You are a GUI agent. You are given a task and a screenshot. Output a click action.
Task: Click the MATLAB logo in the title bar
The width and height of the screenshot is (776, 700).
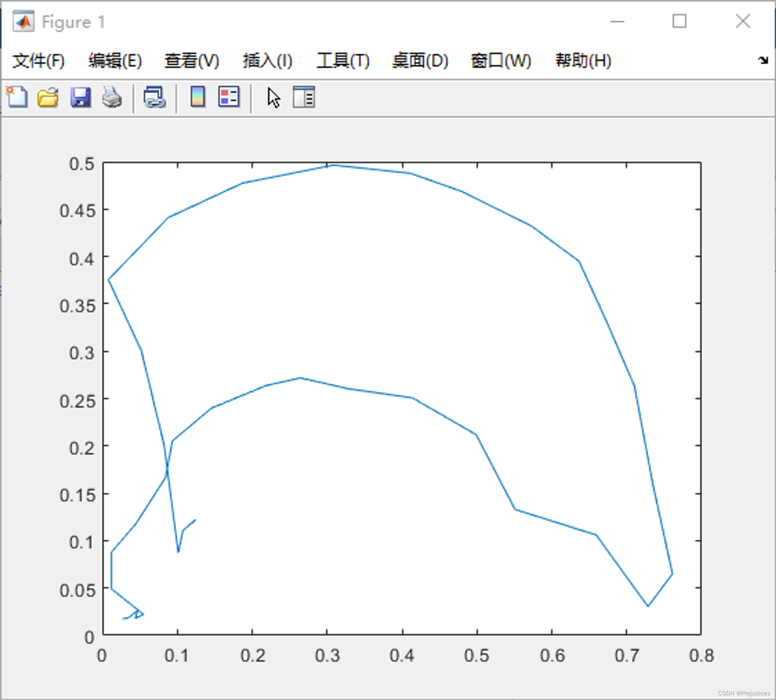coord(23,22)
